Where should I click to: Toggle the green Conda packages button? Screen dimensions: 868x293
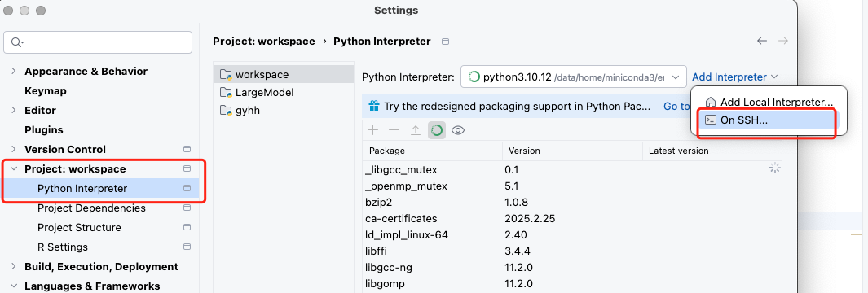click(x=437, y=130)
